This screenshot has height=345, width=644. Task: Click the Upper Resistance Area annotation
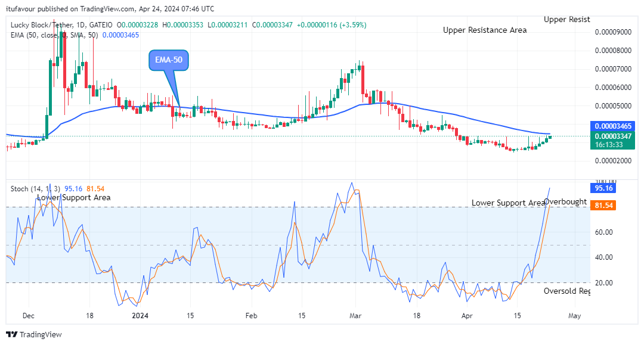pos(485,30)
